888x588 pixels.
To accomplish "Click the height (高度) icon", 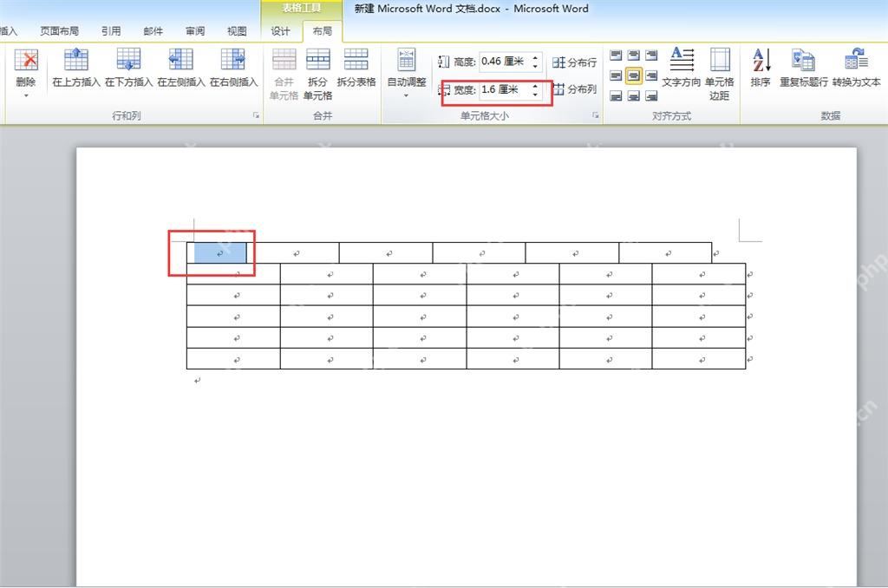I will [x=444, y=62].
